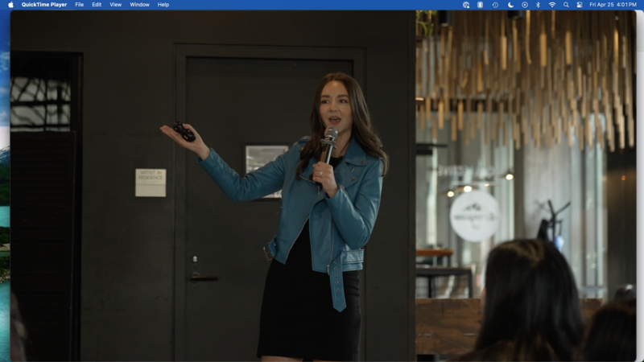Screen dimensions: 644x362
Task: Toggle the Do Not Disturb moon icon
Action: coord(510,5)
